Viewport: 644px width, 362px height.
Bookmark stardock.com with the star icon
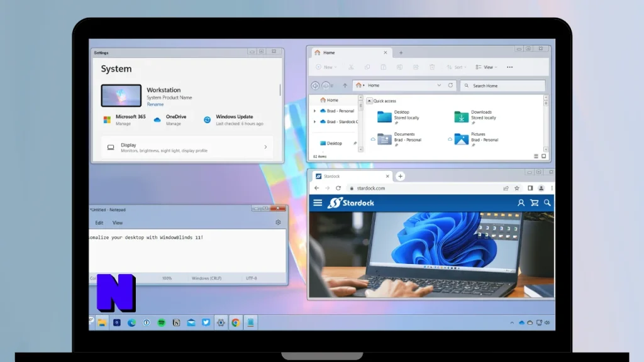(517, 188)
